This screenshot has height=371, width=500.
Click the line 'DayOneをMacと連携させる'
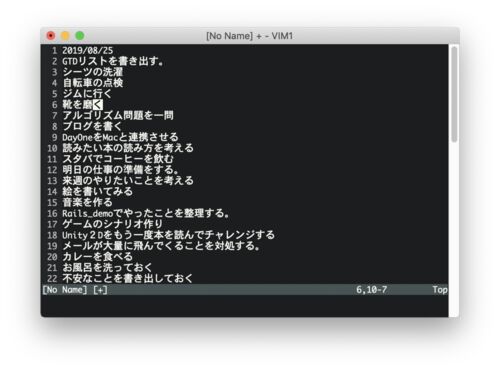(120, 137)
